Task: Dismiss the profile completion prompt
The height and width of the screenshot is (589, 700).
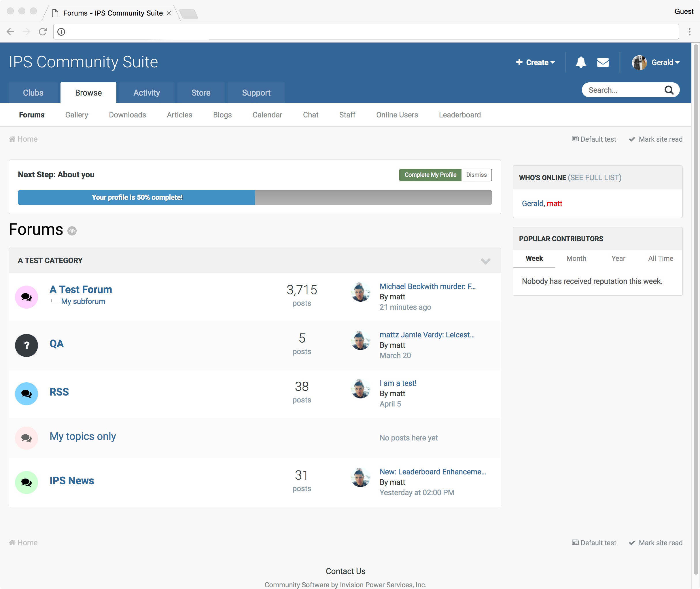Action: [476, 175]
